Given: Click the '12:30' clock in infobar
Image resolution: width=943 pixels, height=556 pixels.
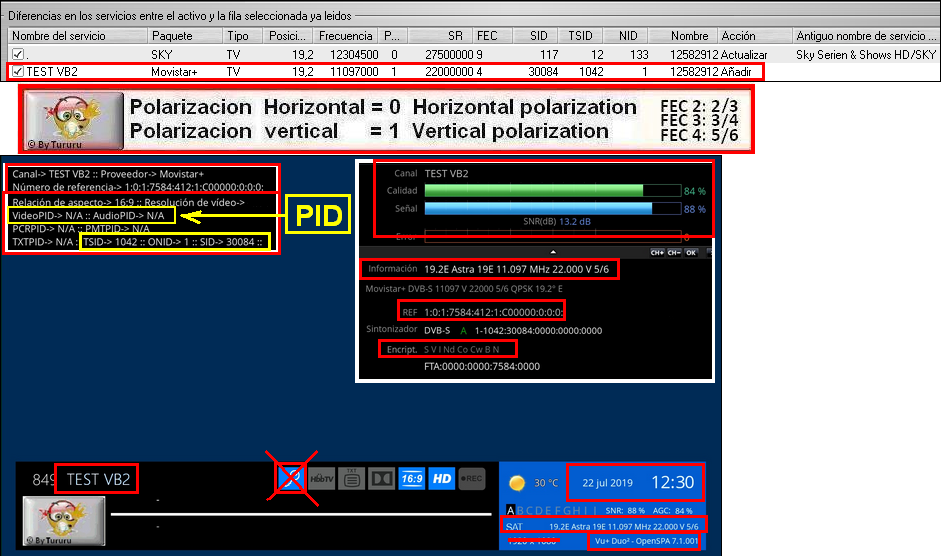Looking at the screenshot, I should coord(672,482).
